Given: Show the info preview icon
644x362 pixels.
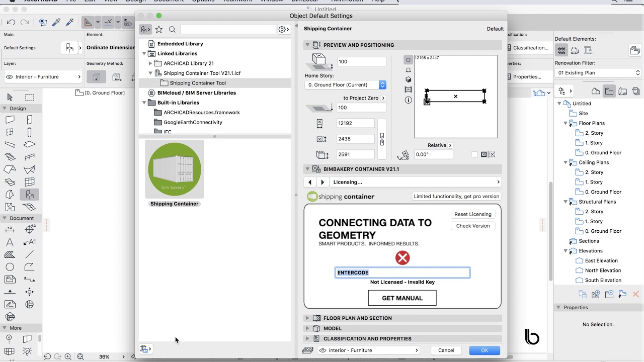Looking at the screenshot, I should click(408, 100).
